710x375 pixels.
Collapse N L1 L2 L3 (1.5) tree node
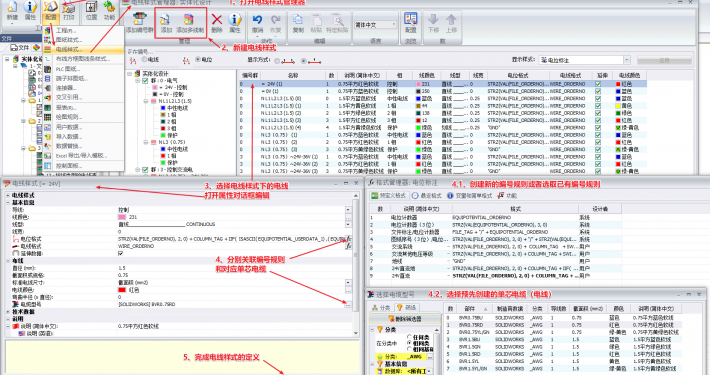(146, 101)
